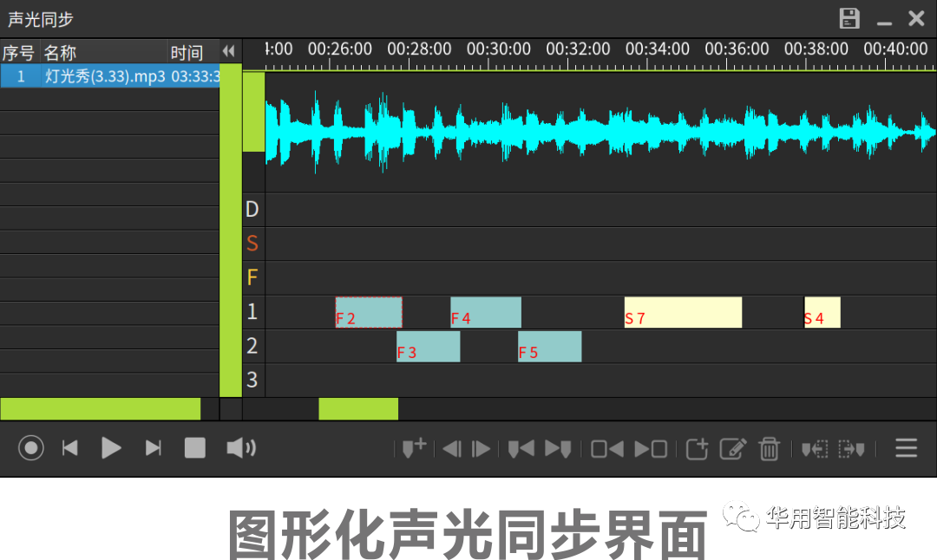Click the 序号 column header
This screenshot has height=560, width=937.
(19, 53)
